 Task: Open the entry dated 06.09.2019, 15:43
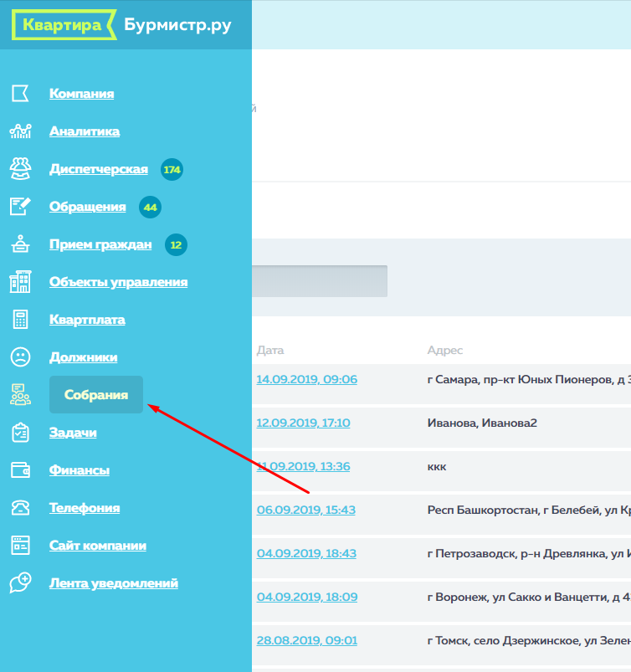[305, 510]
